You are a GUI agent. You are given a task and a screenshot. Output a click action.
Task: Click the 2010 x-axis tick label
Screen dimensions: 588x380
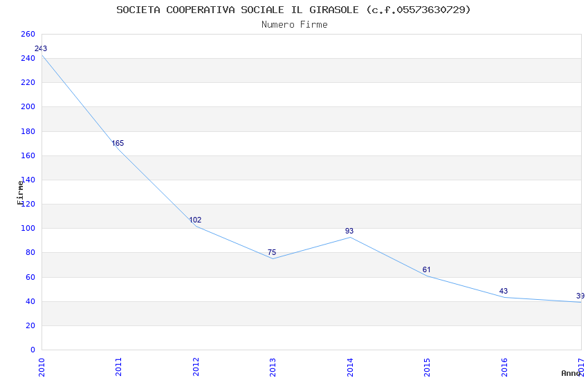click(42, 365)
